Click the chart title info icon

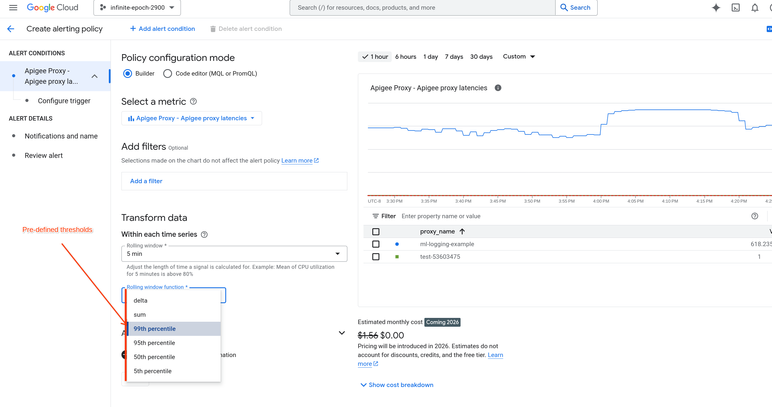pos(498,88)
